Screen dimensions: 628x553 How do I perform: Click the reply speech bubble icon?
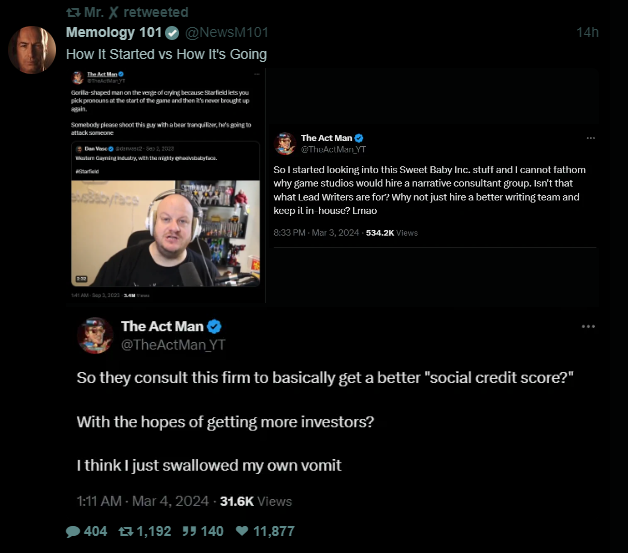click(x=73, y=532)
